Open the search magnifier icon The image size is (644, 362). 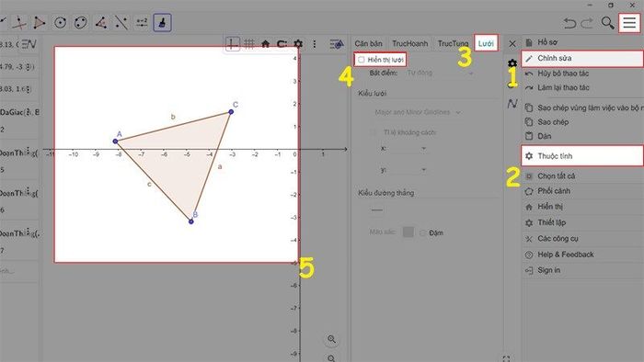607,23
